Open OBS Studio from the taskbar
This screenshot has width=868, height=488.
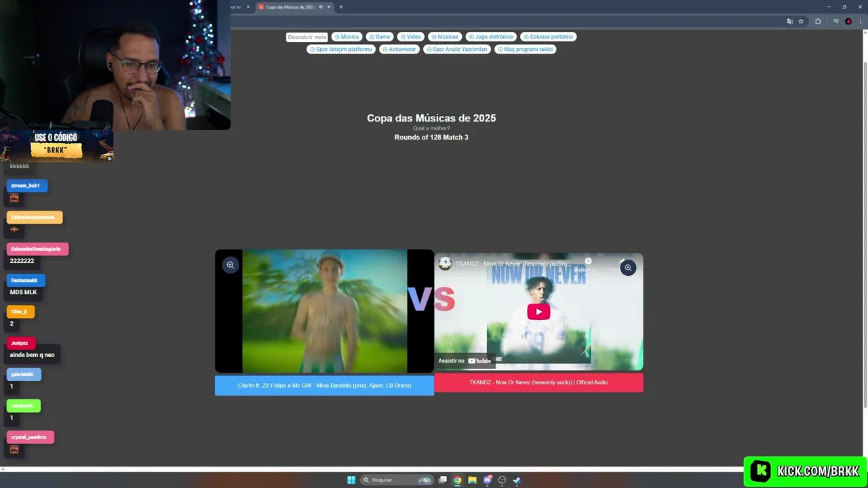click(502, 480)
